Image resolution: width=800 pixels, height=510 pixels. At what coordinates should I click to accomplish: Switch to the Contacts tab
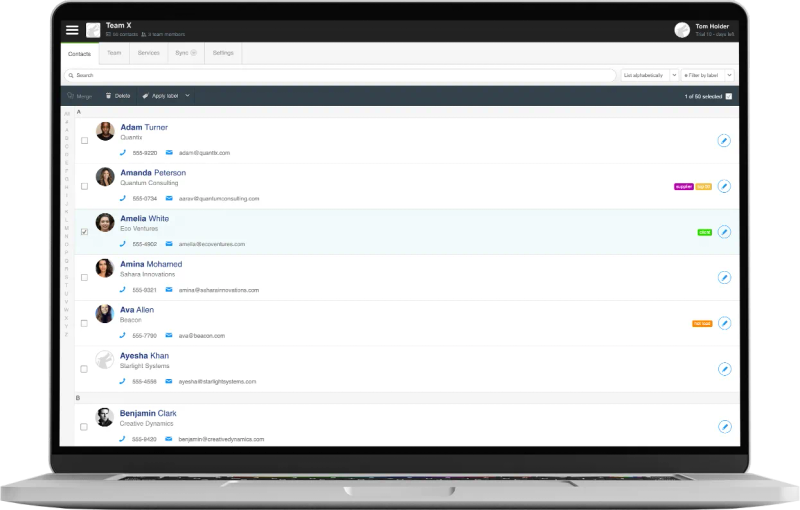(x=80, y=54)
